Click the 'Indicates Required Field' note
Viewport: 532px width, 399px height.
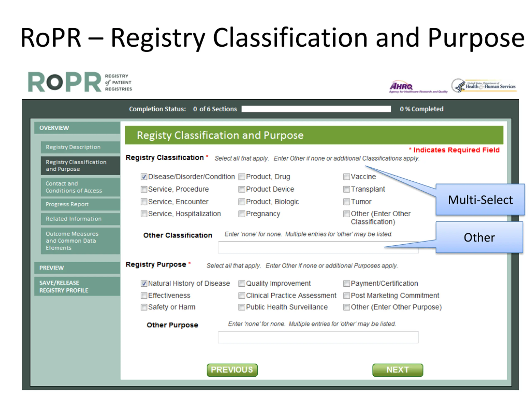(454, 150)
